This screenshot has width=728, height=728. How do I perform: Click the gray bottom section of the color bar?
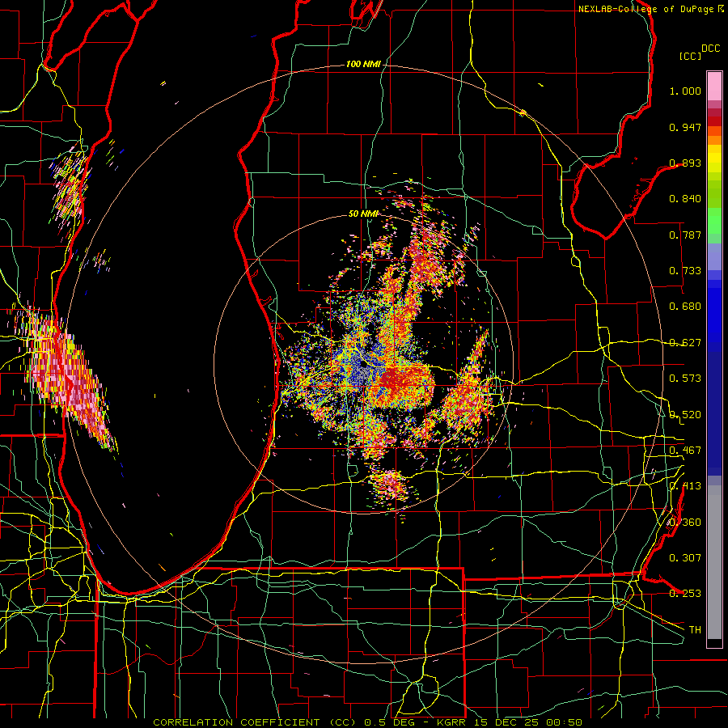[x=714, y=562]
